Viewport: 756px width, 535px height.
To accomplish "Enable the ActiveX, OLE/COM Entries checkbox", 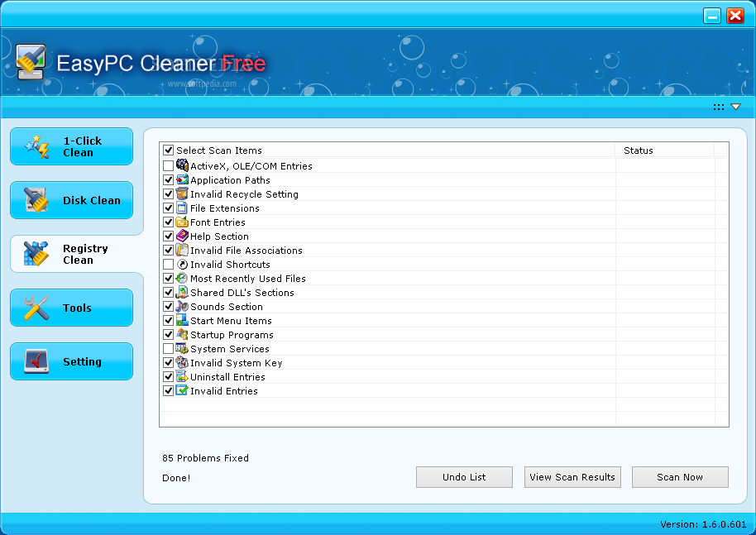I will click(168, 166).
